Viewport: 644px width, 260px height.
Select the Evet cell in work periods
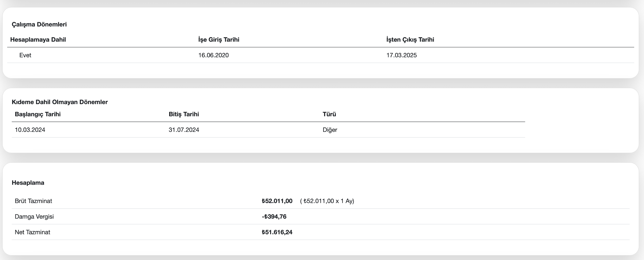tap(25, 55)
